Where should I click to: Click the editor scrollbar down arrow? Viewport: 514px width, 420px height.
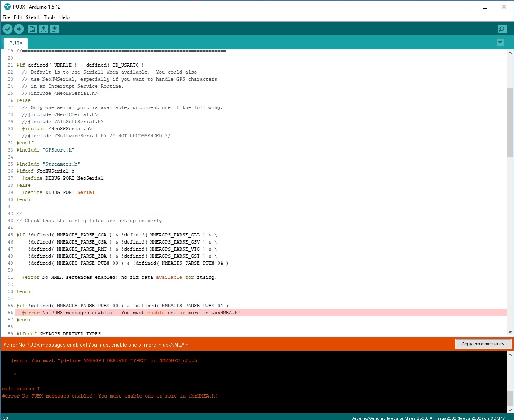[510, 332]
